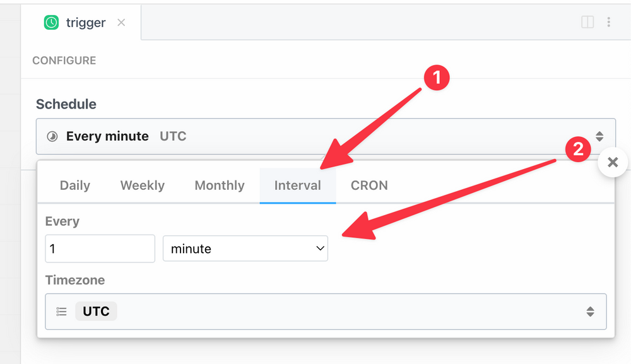Switch to the Daily tab
631x364 pixels.
74,185
